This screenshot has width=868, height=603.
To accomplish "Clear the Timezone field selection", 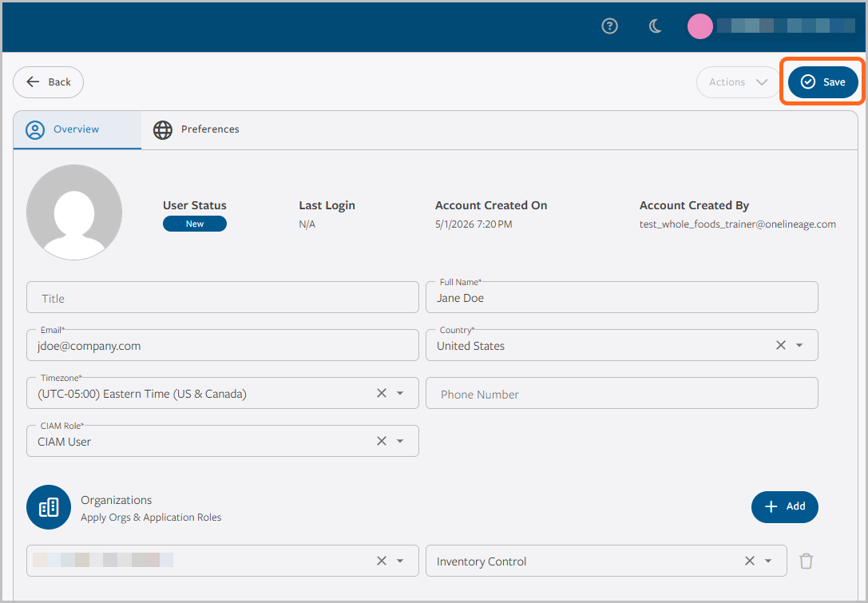I will (382, 393).
